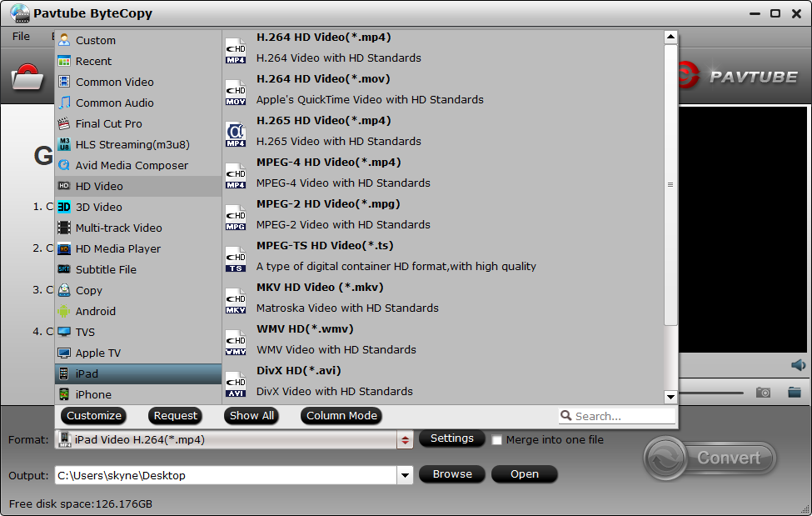Click the H.264 HD MP4 format icon
This screenshot has height=516, width=812.
236,51
